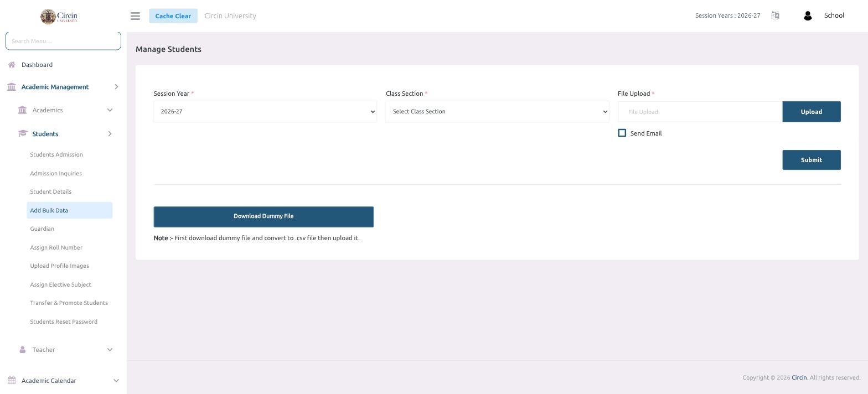The height and width of the screenshot is (394, 868).
Task: Expand the Academics submenu arrow
Action: pos(110,110)
